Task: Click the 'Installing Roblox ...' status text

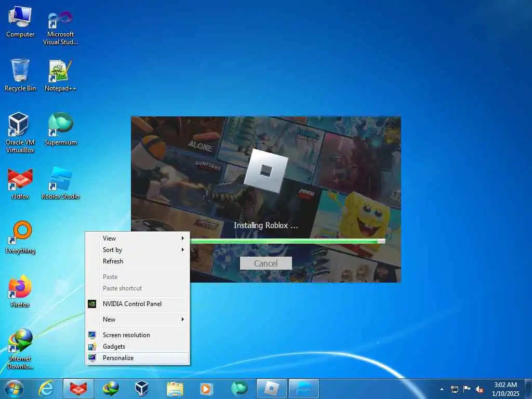Action: click(265, 225)
